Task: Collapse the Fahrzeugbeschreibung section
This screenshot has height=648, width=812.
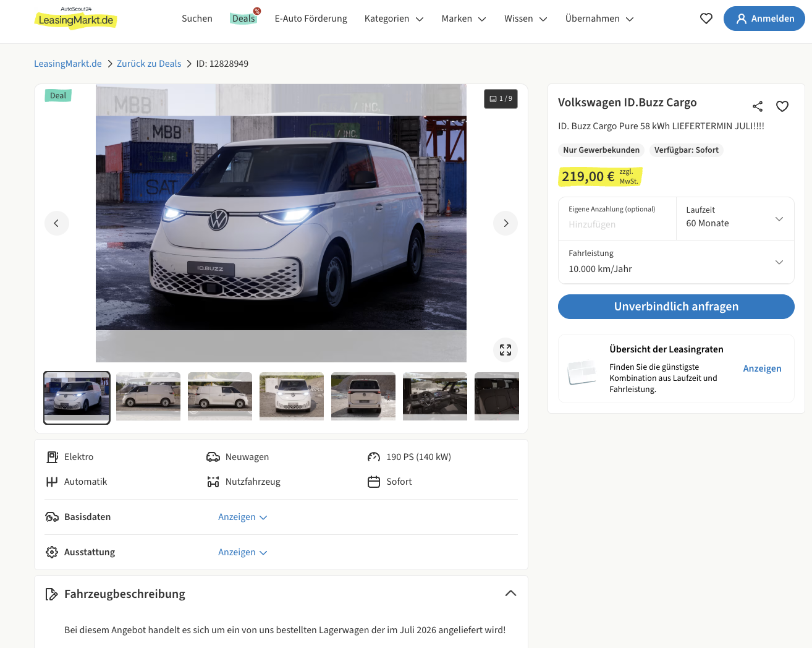Action: 510,594
